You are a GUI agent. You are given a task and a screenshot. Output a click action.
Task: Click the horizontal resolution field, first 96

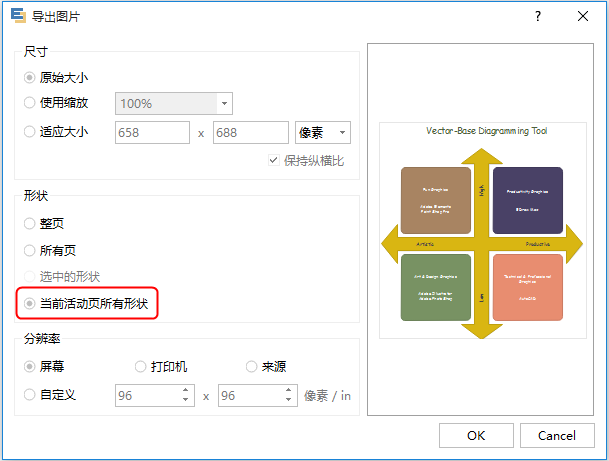[148, 395]
